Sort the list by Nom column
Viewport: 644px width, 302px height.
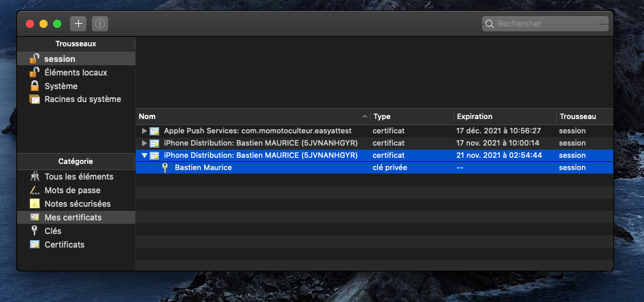252,116
